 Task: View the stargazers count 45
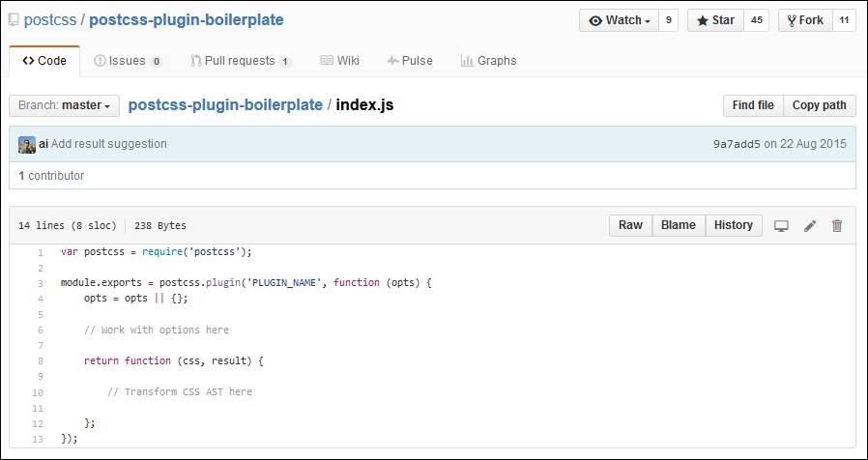click(x=756, y=20)
